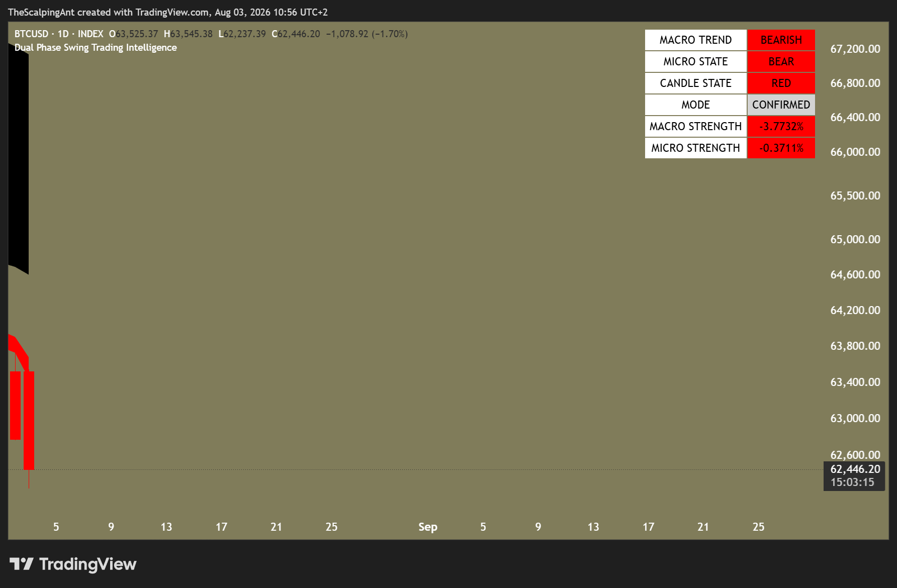This screenshot has height=588, width=897.
Task: Click the 66,800.00 price axis label
Action: 855,83
